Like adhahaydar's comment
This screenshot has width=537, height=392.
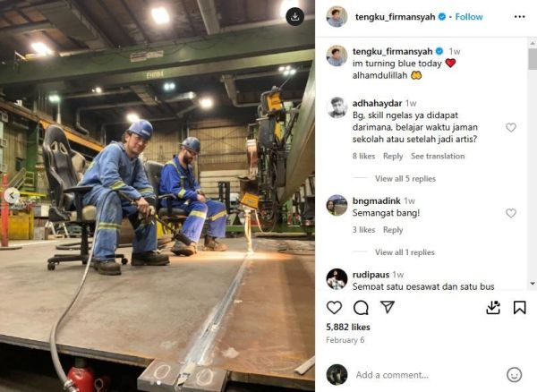pyautogui.click(x=511, y=127)
